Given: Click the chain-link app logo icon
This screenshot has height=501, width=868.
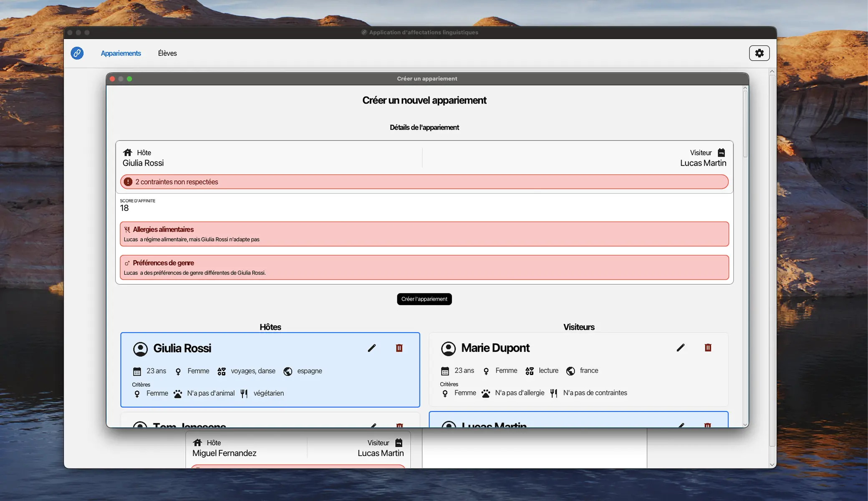Looking at the screenshot, I should coord(77,53).
